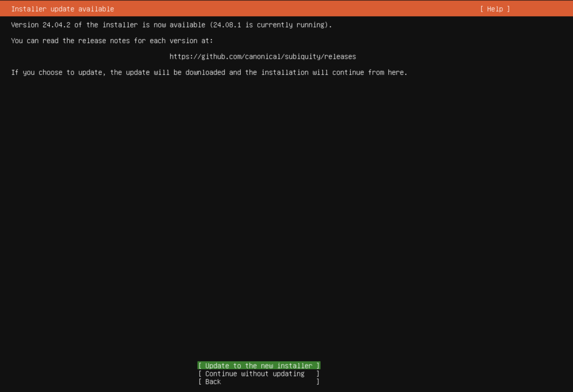Click closing bracket of the Update button
This screenshot has height=392, width=573.
point(318,366)
